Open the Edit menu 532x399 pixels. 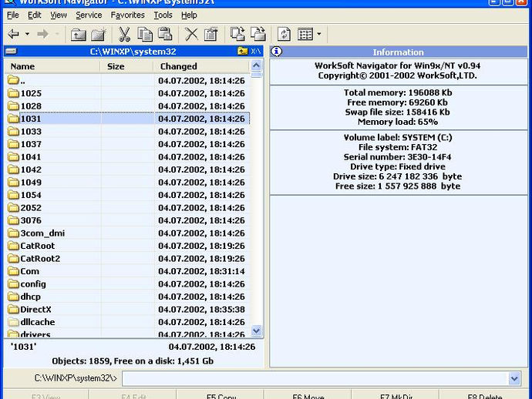34,15
